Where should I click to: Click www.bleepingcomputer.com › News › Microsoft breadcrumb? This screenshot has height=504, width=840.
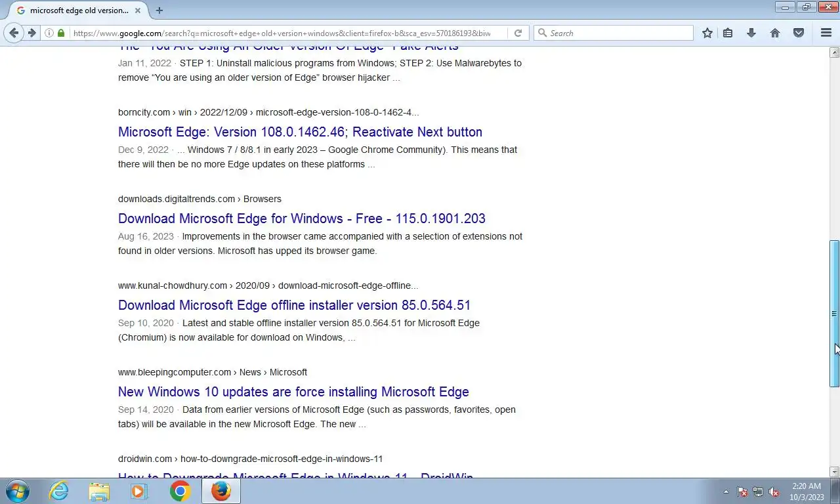point(213,372)
